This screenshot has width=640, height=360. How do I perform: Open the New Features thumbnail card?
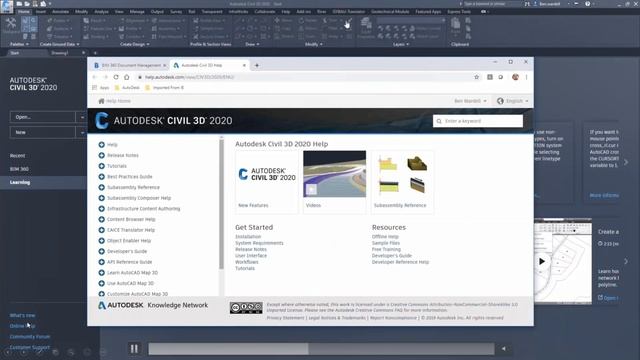267,182
